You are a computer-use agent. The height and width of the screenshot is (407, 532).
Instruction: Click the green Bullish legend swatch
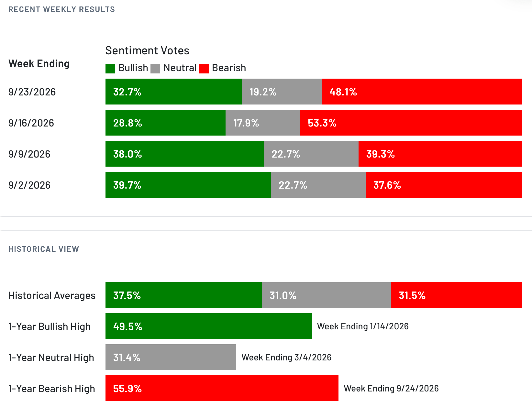pyautogui.click(x=110, y=69)
